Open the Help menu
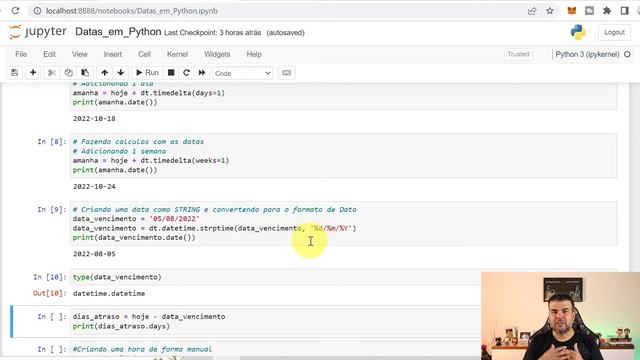Screen dimensions: 640x360 [x=254, y=54]
